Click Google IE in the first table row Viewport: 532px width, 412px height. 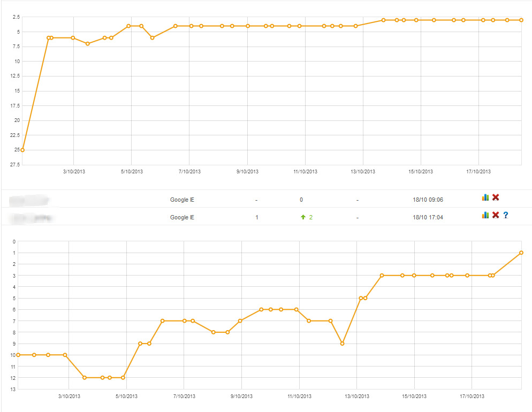(x=182, y=200)
